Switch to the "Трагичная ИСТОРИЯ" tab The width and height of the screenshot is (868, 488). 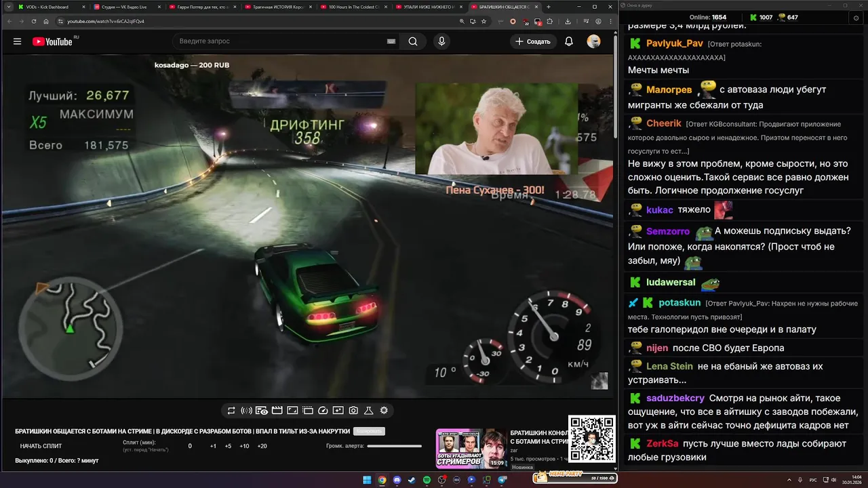pos(277,7)
